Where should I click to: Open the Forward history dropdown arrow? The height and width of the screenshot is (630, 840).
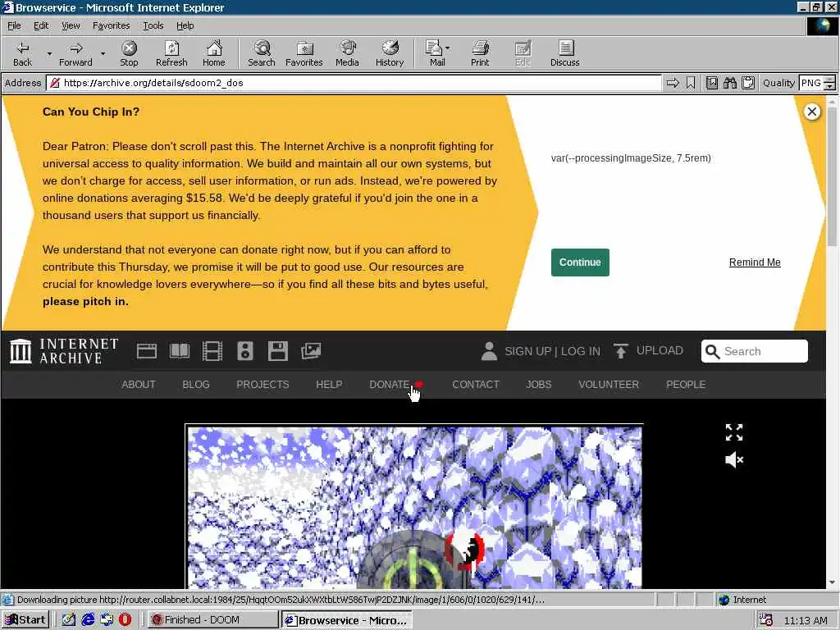[103, 53]
